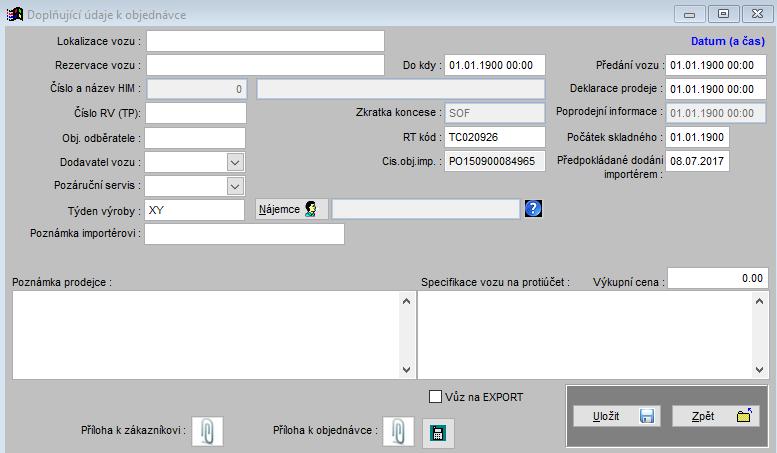
Task: Expand the Pozáruční servis dropdown
Action: coord(235,186)
